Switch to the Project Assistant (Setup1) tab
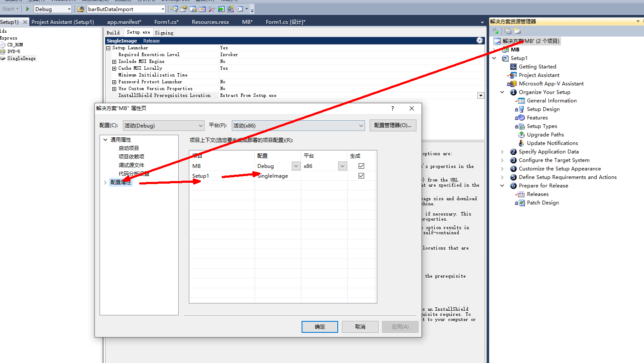The width and height of the screenshot is (644, 363). click(x=63, y=22)
